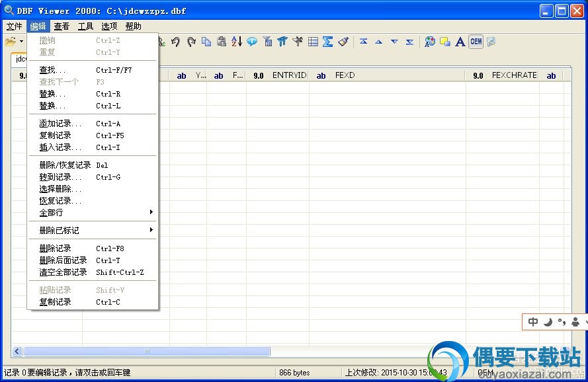Screen dimensions: 588x382
Task: Click the IME moon icon
Action: (548, 322)
